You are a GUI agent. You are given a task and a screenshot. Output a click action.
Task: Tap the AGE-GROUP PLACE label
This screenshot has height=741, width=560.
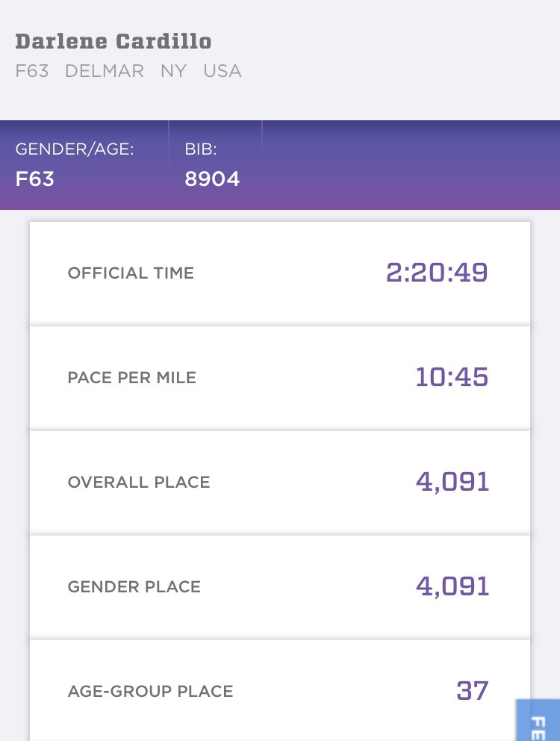[x=151, y=692]
